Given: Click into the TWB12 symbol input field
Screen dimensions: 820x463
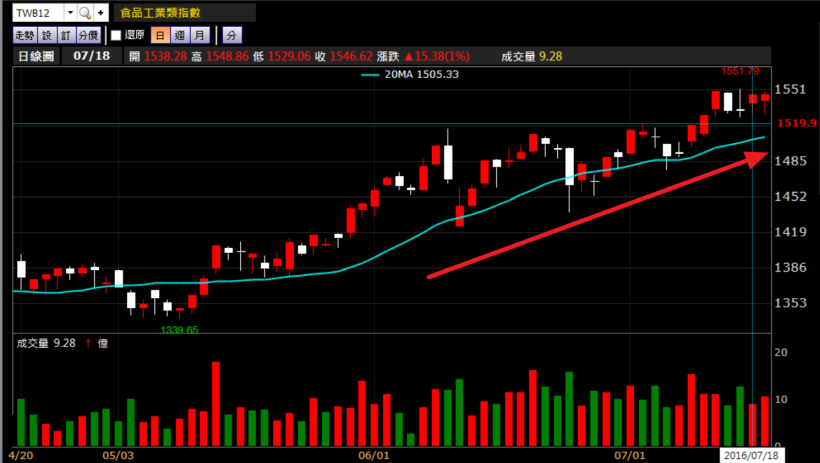Looking at the screenshot, I should 38,13.
